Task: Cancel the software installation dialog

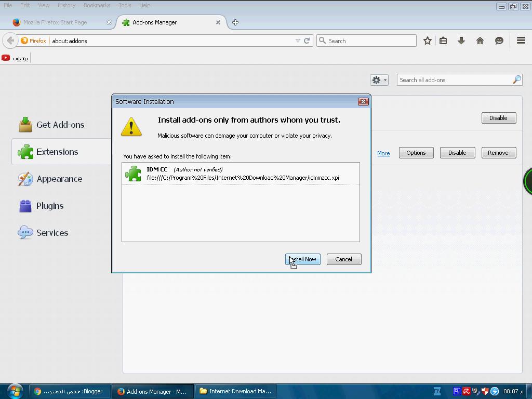Action: 344,259
